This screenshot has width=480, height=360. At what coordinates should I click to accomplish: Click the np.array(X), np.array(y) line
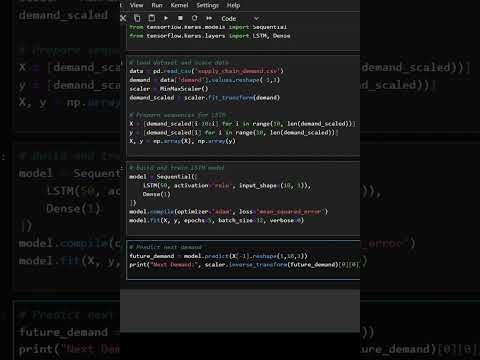pyautogui.click(x=182, y=141)
